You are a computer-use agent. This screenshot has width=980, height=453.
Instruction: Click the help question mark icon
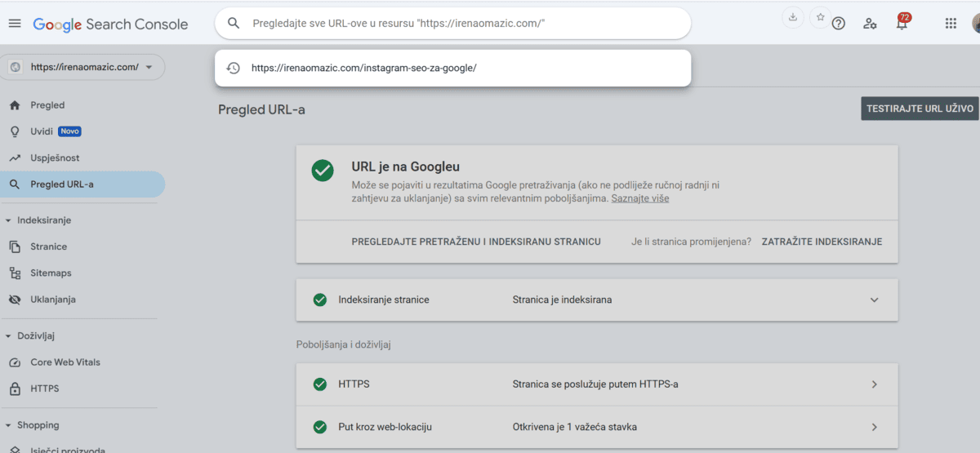pyautogui.click(x=838, y=24)
